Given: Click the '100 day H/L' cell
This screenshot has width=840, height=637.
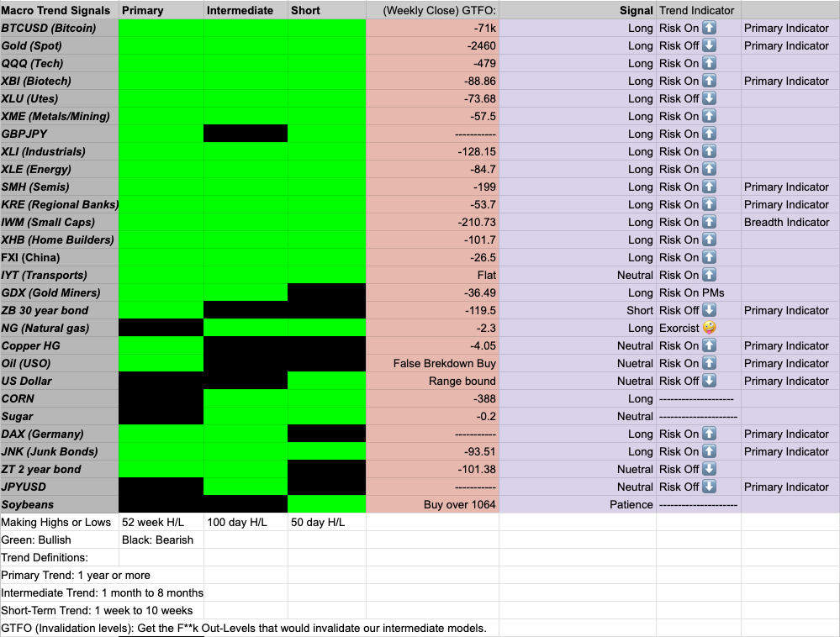Looking at the screenshot, I should 246,523.
